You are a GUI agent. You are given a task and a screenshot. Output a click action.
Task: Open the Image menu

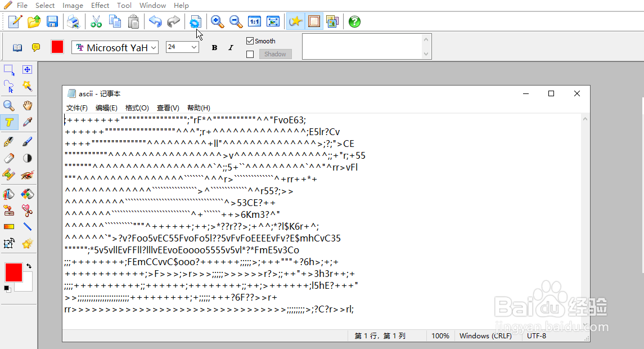[x=73, y=5]
